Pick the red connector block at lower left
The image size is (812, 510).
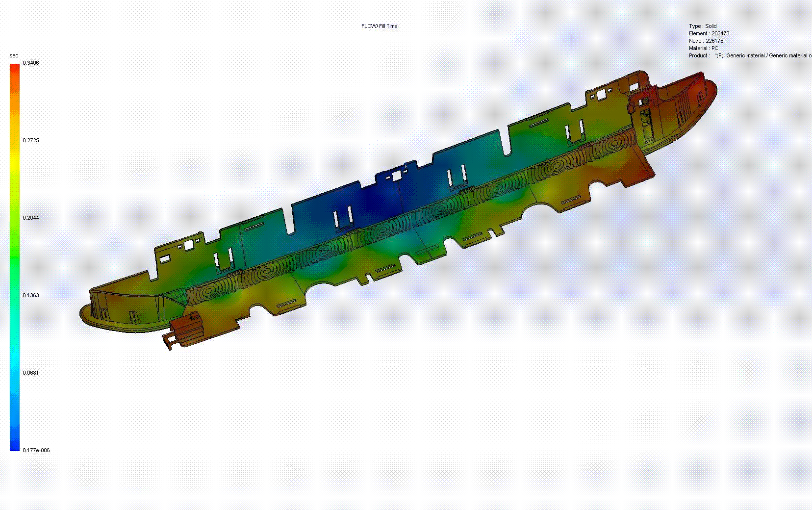click(x=186, y=326)
